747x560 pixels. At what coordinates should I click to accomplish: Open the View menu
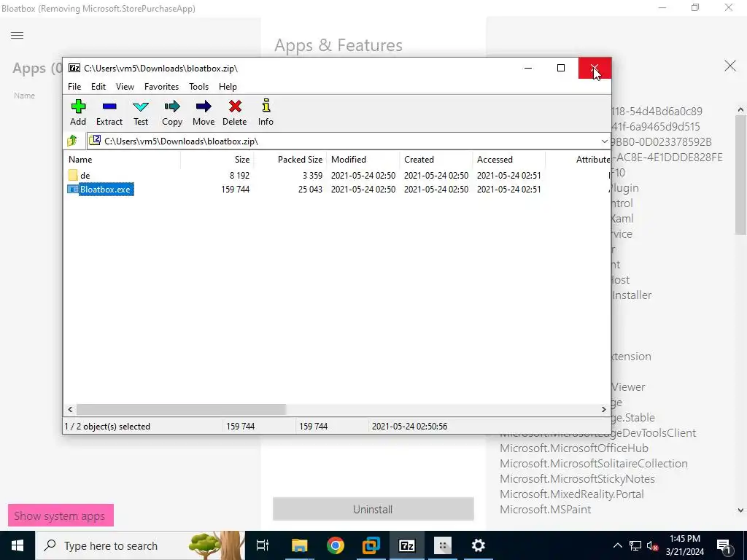pyautogui.click(x=125, y=86)
